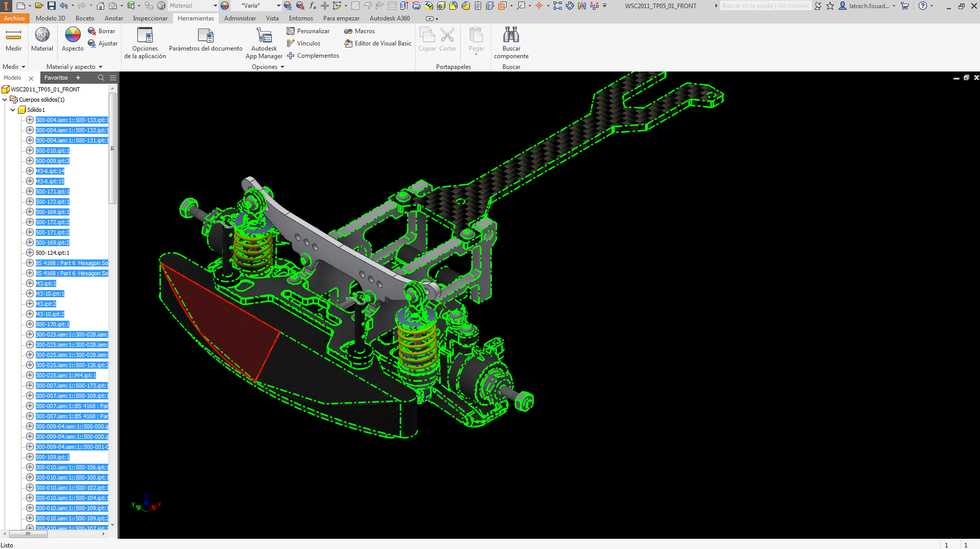The image size is (980, 549).
Task: Open Macros dialog
Action: point(360,31)
